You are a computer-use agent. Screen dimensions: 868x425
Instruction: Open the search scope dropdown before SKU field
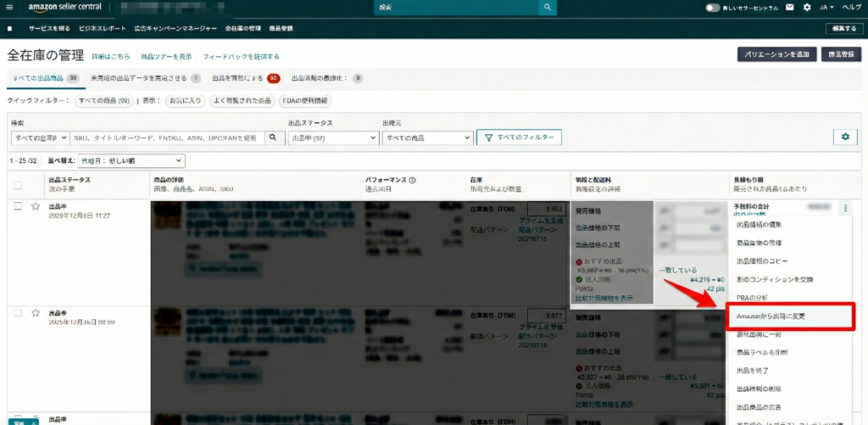coord(41,137)
